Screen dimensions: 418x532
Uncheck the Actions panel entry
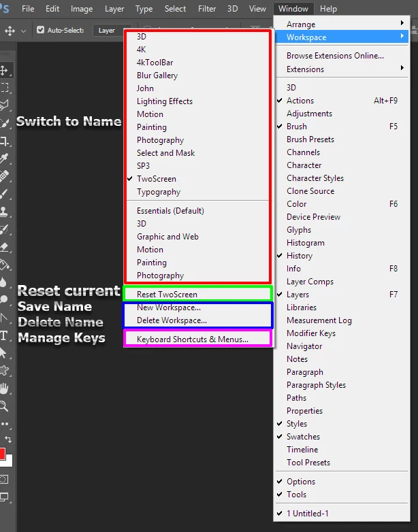tap(342, 101)
